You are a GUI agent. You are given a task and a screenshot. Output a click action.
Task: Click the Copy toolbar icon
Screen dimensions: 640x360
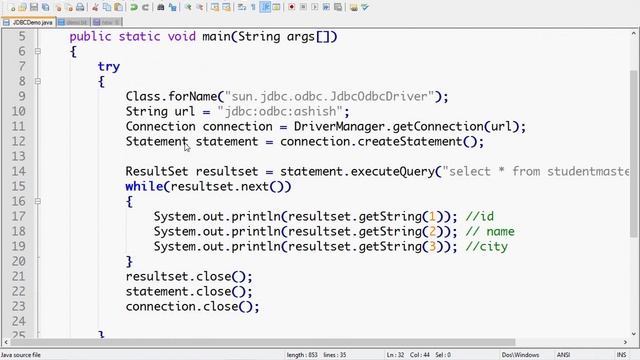pyautogui.click(x=107, y=7)
